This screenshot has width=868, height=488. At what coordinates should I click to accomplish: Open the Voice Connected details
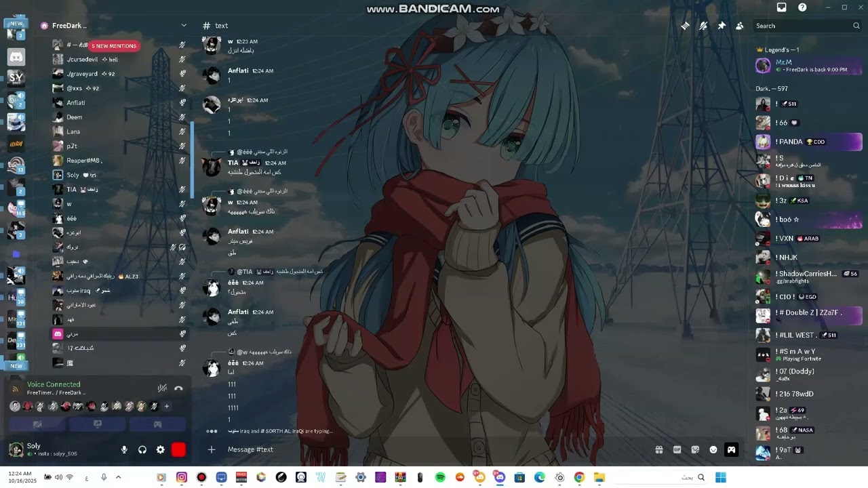coord(54,384)
